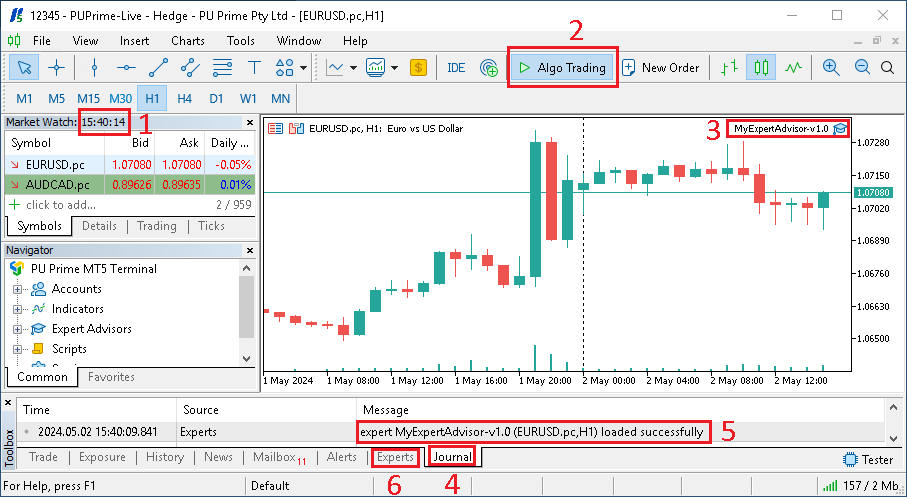Select the text label tool

[254, 68]
